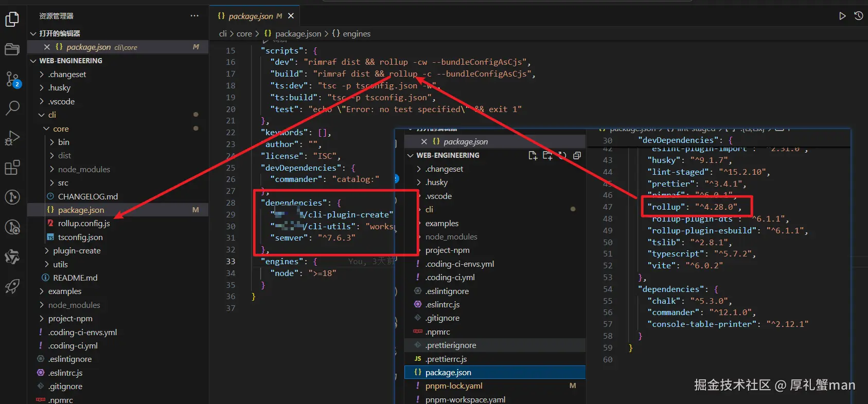Open the remote explorer lock icon in activity bar

tap(12, 227)
